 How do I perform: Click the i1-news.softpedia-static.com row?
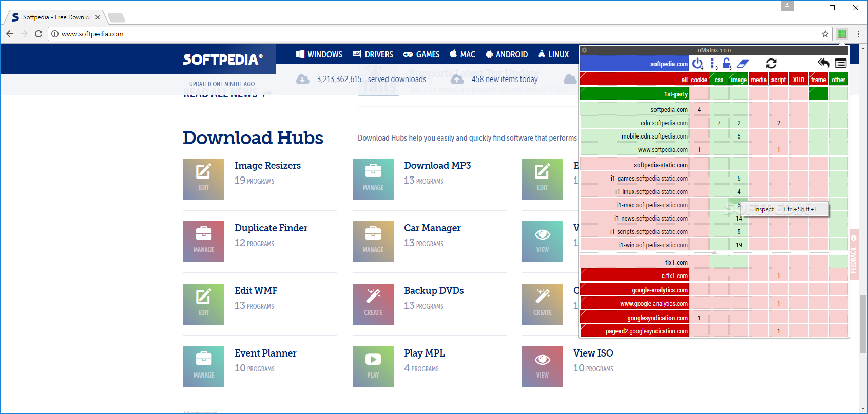tap(634, 219)
